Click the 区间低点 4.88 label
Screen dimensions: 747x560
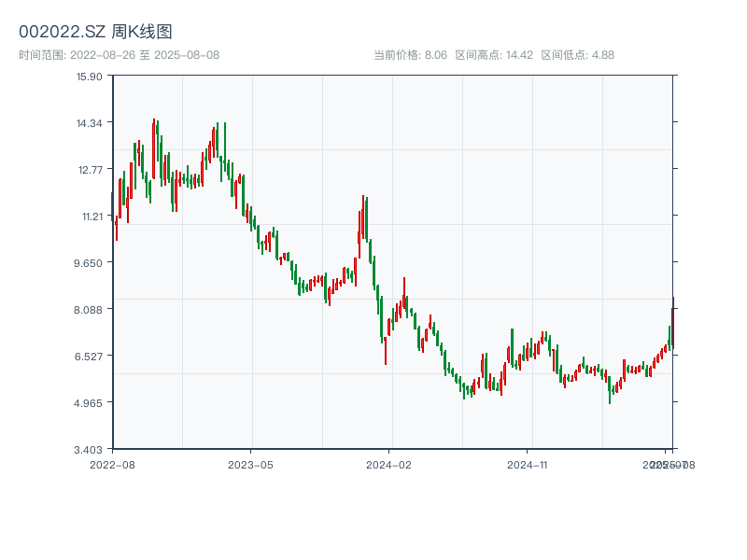pyautogui.click(x=577, y=55)
